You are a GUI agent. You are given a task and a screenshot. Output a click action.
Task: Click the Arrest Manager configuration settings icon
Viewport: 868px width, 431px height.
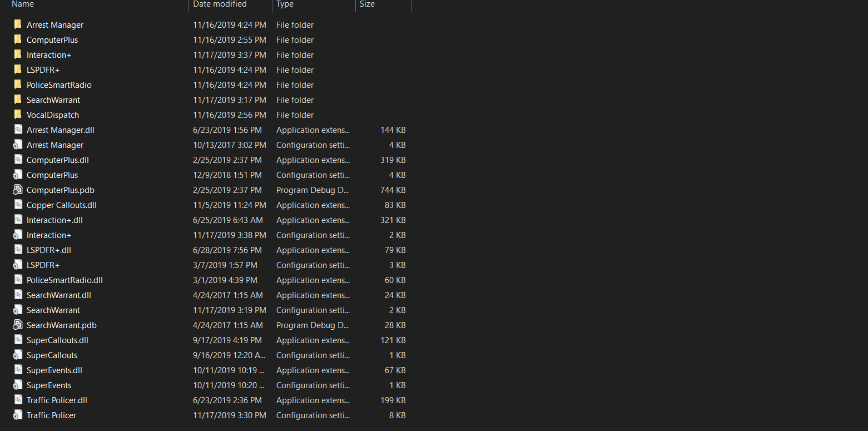[x=18, y=145]
